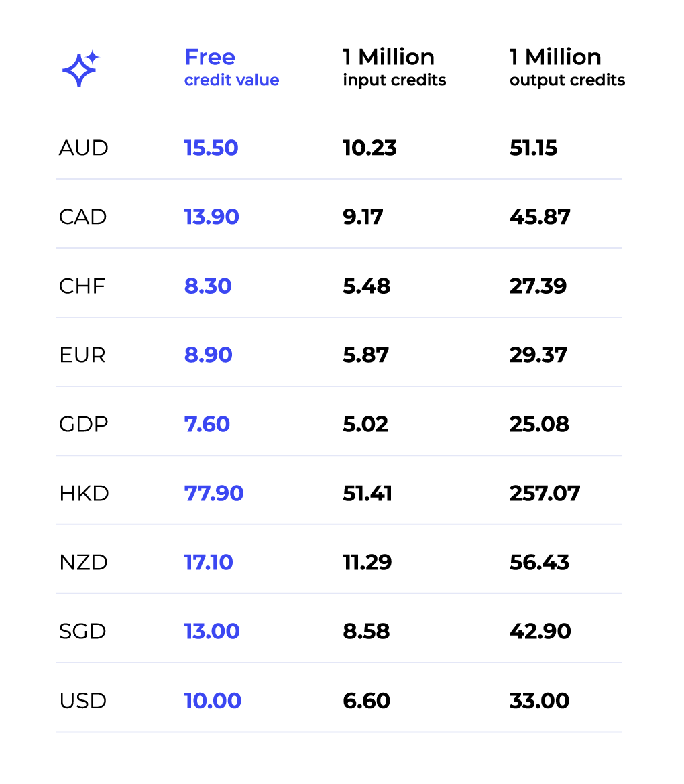The image size is (684, 784).
Task: Click the EUR currency label
Action: 82,355
